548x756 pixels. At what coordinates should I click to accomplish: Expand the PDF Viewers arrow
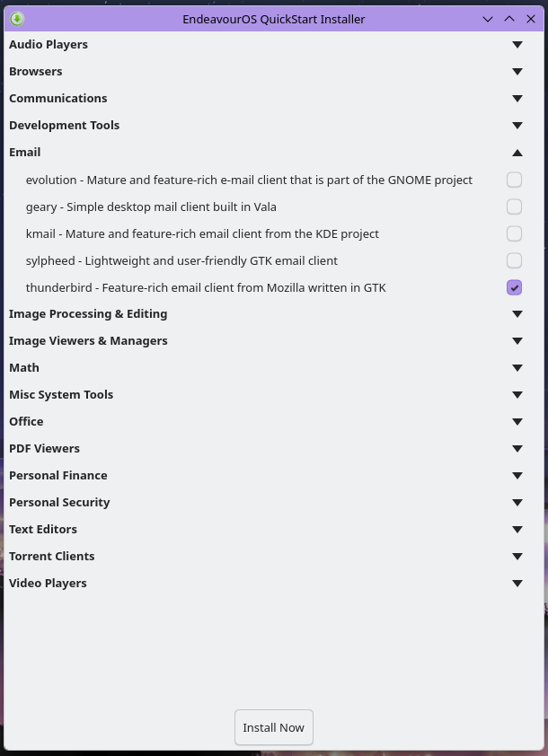[517, 448]
